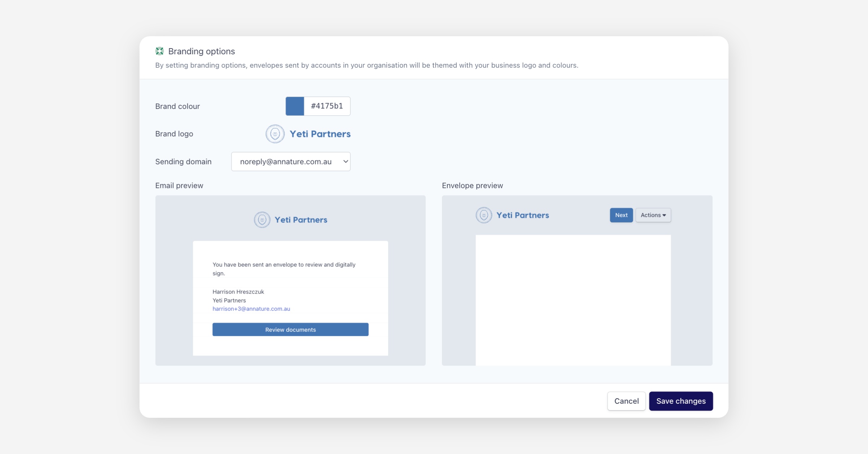Click the emblem icon in envelope preview
Screen dimensions: 868x454
(x=484, y=215)
